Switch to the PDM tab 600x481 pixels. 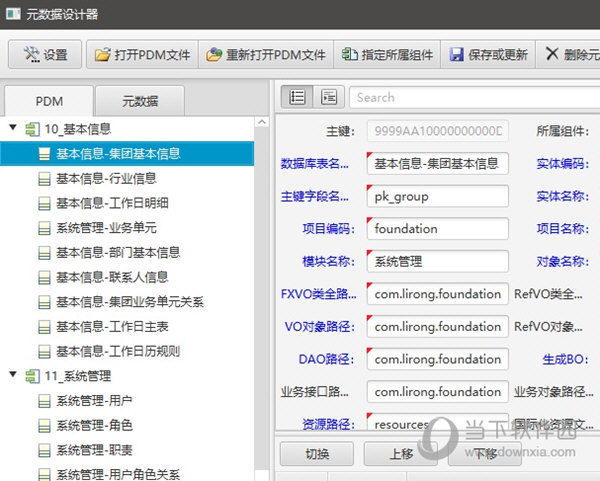(49, 101)
